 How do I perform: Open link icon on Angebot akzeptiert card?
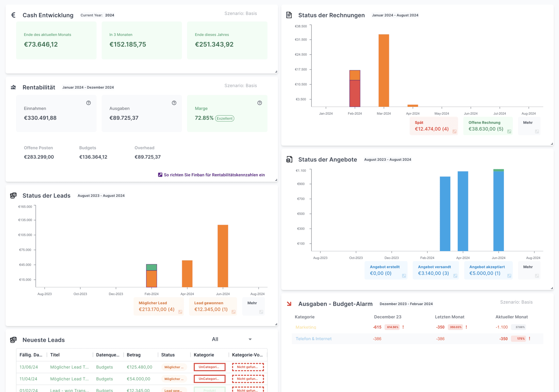coord(509,276)
